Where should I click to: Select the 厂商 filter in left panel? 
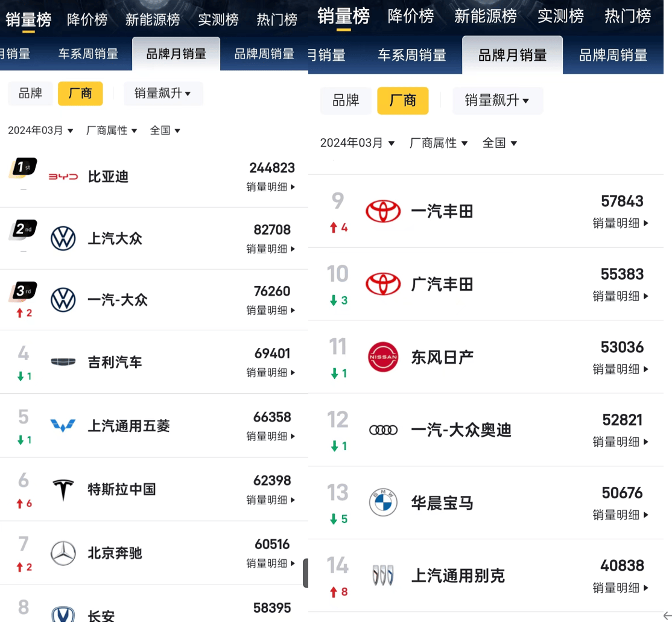[x=80, y=94]
